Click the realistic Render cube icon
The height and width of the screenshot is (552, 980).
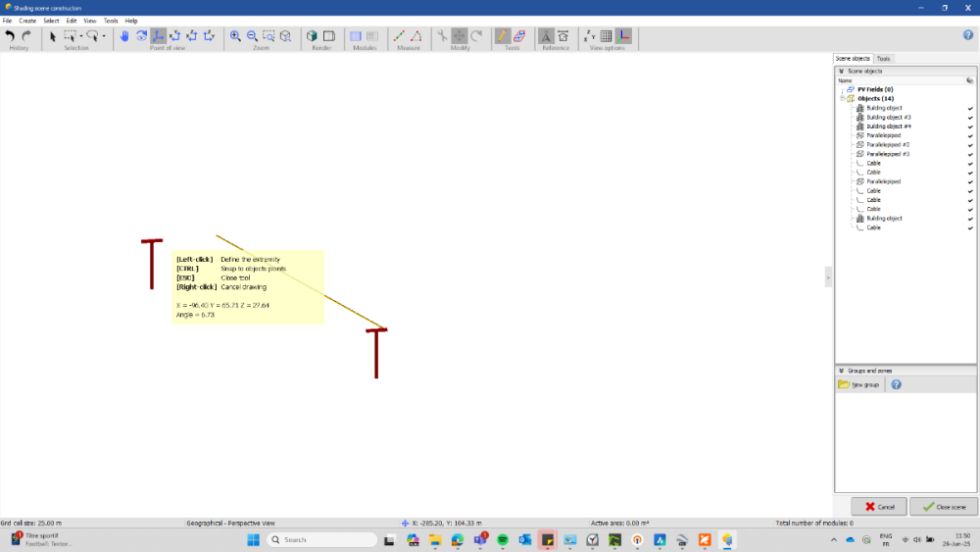[x=314, y=36]
